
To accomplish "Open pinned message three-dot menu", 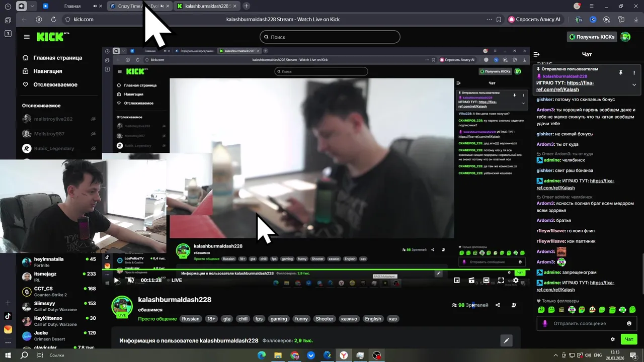I will (634, 72).
